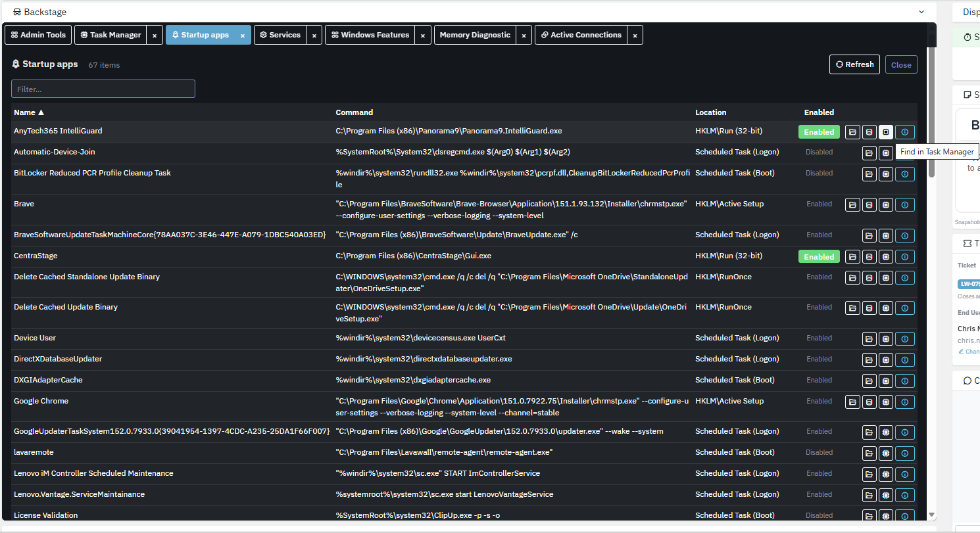980x533 pixels.
Task: Show info icon for BraveSoftwareUpdateTaskMachineCore row
Action: pyautogui.click(x=905, y=235)
